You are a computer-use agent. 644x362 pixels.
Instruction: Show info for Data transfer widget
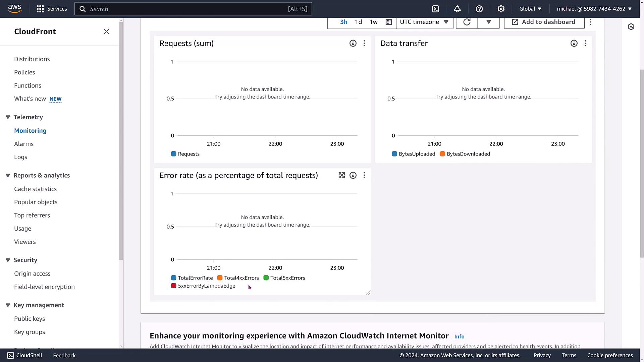[x=574, y=43]
